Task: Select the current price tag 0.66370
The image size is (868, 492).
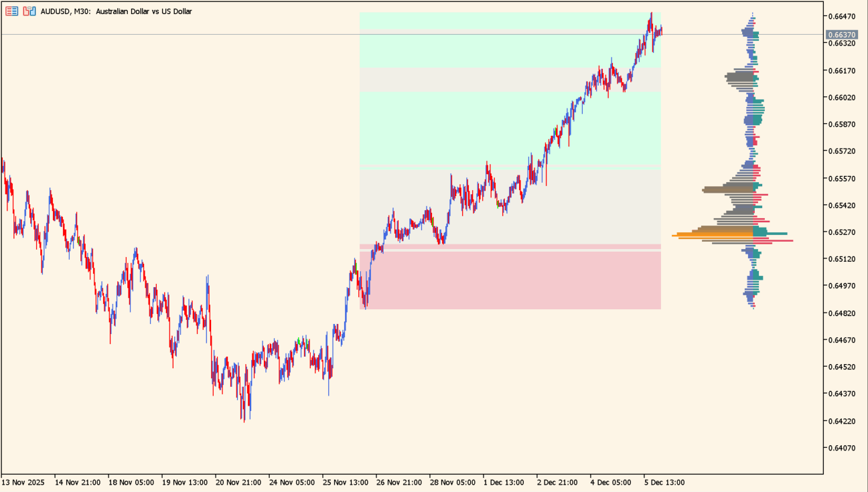Action: 842,35
